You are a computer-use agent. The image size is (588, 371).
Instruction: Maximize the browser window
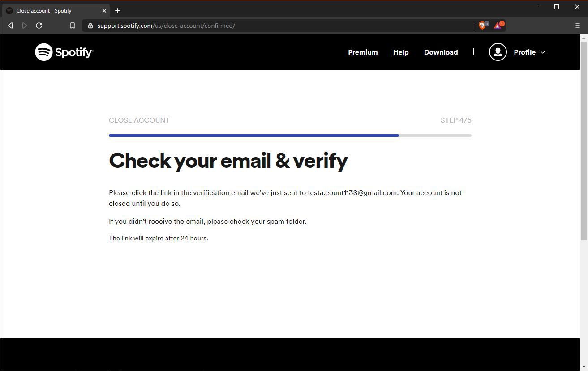tap(557, 7)
